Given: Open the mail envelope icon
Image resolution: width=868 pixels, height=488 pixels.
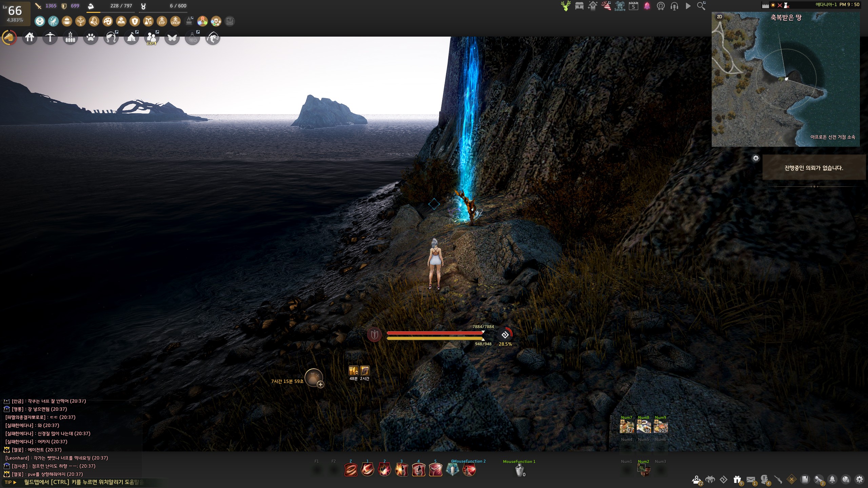Looking at the screenshot, I should (x=751, y=480).
